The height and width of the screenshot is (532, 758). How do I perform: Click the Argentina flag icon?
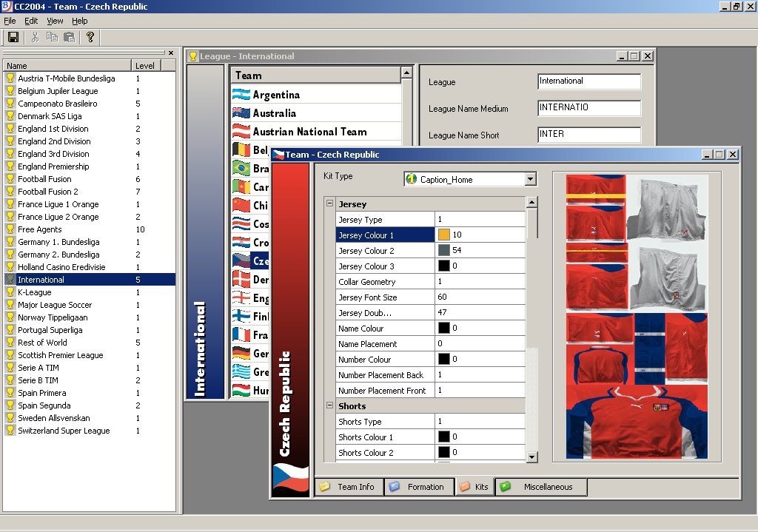pyautogui.click(x=241, y=95)
